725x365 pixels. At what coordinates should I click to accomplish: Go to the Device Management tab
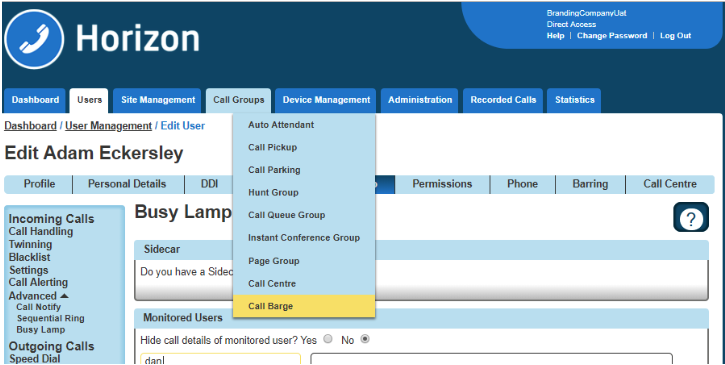click(x=326, y=100)
